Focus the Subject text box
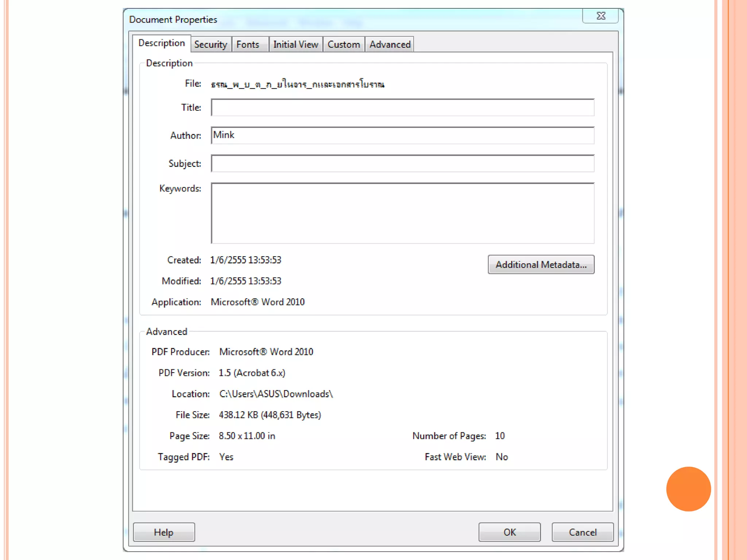The width and height of the screenshot is (747, 560). coord(402,163)
